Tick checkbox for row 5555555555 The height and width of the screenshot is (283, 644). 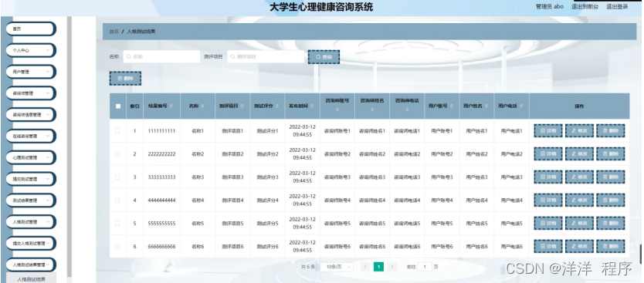[118, 224]
